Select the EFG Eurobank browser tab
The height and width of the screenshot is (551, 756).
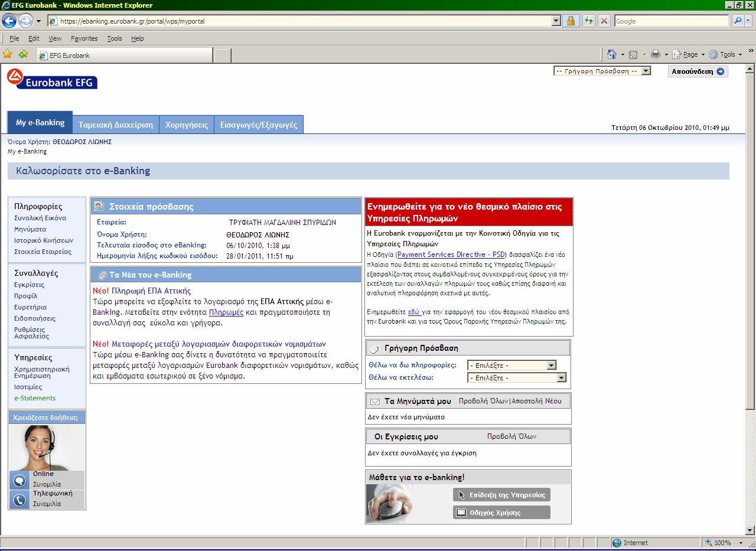(x=124, y=55)
